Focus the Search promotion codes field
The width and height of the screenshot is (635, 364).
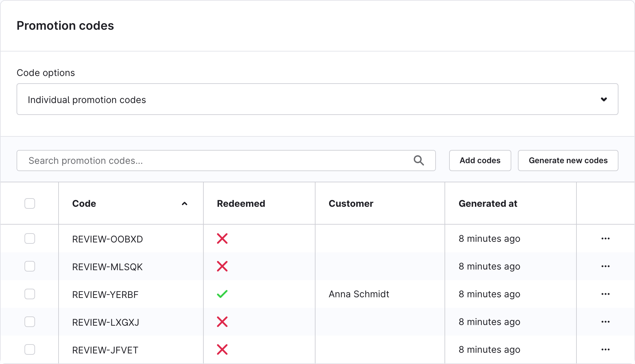pos(226,161)
